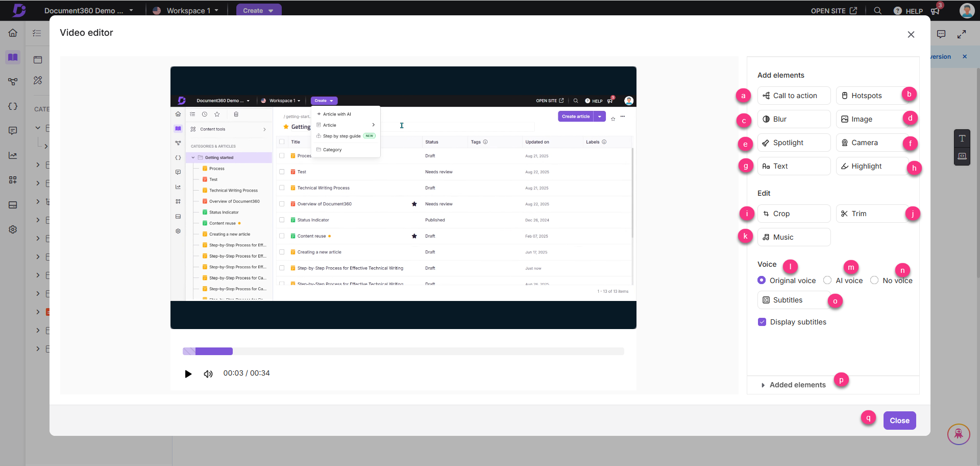The image size is (980, 466).
Task: Click the full-screen expand arrows icon
Action: pos(962,34)
